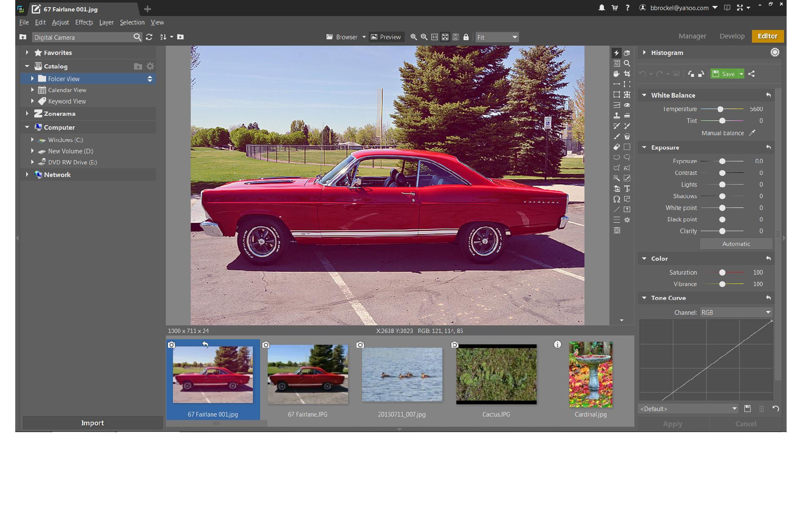
Task: Open the Fit zoom dropdown
Action: [497, 37]
